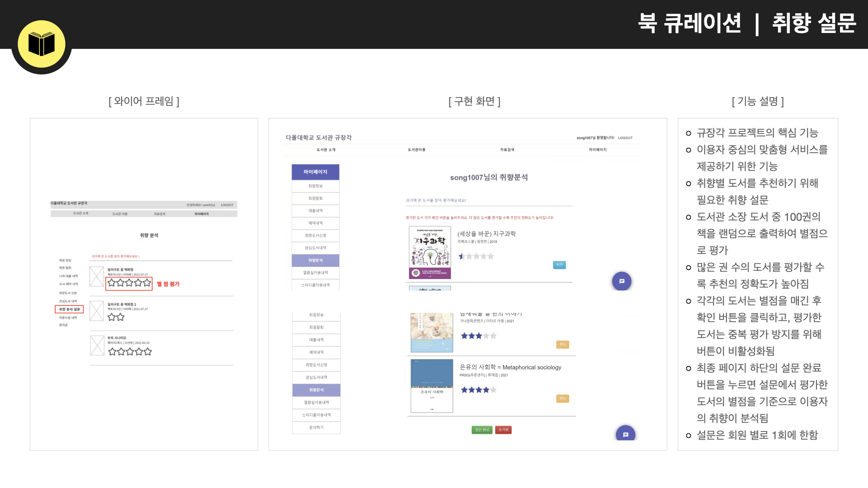Screen dimensions: 868x488
Task: Click the chat bubble icon near 초기화 button
Action: point(626,434)
